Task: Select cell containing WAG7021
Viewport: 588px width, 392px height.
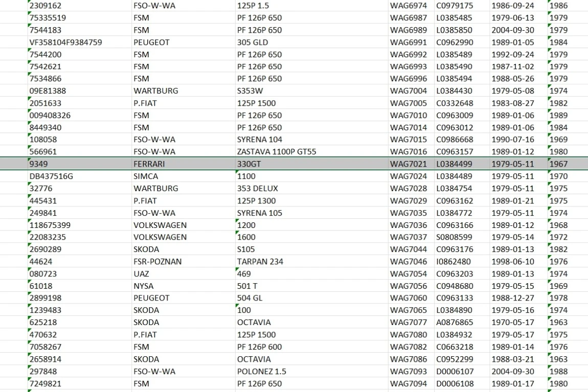Action: [x=409, y=164]
